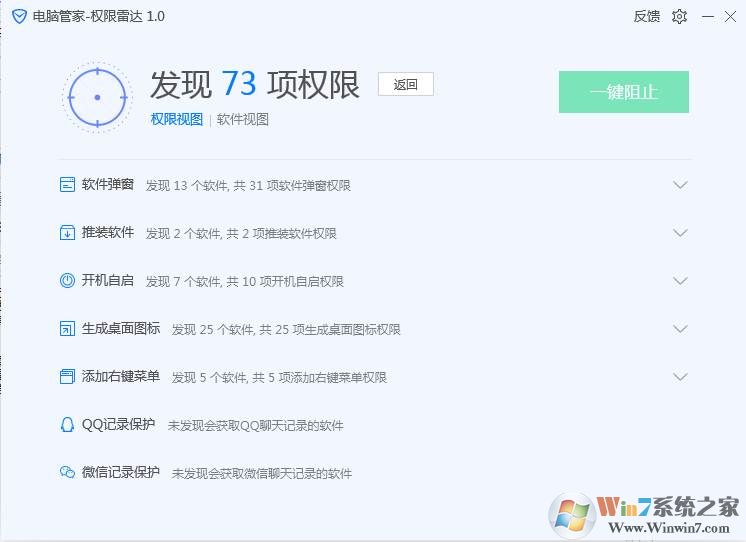The width and height of the screenshot is (746, 542).
Task: Expand the 生成桌面图标 row chevron
Action: 680,329
